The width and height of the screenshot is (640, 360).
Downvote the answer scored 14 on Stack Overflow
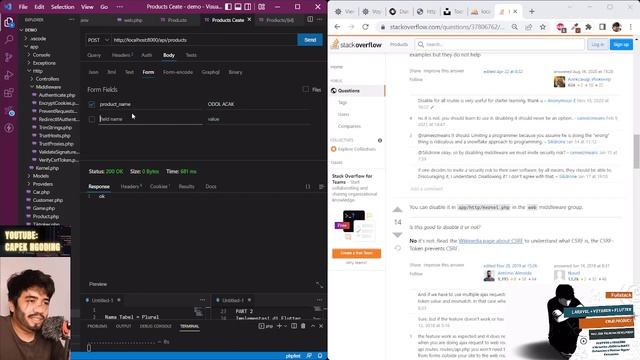click(x=397, y=235)
